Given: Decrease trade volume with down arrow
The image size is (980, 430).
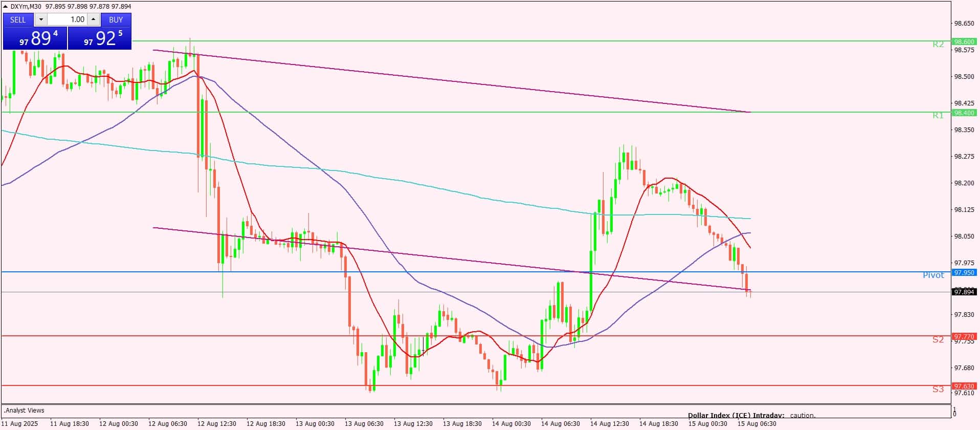Looking at the screenshot, I should point(41,19).
